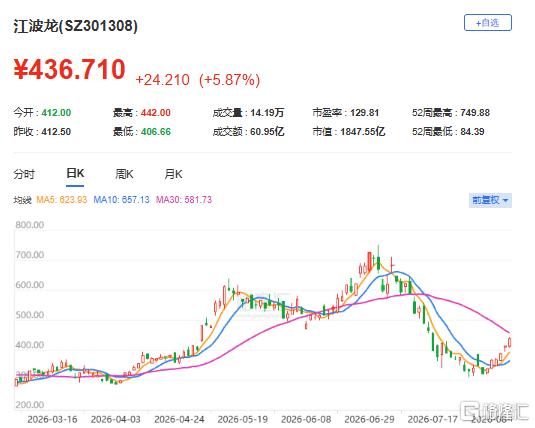Select the 52-week high value 749.88
The height and width of the screenshot is (428, 535).
pyautogui.click(x=475, y=113)
